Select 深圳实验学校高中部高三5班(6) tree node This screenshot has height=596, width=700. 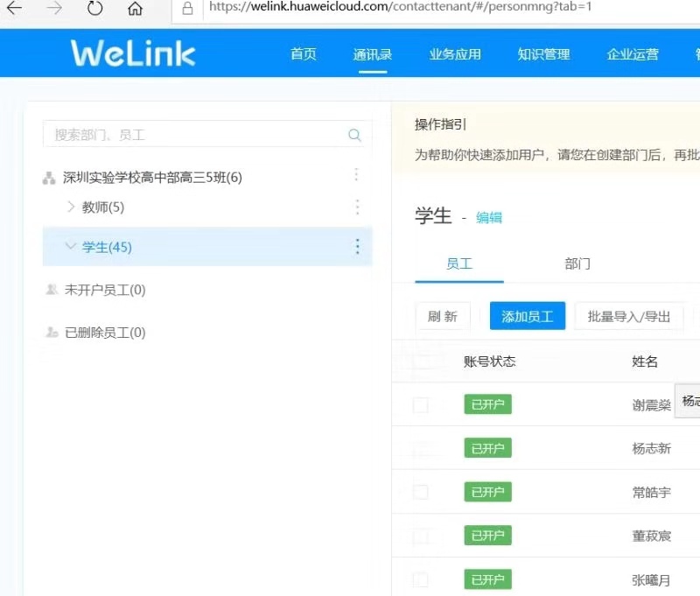tap(152, 178)
